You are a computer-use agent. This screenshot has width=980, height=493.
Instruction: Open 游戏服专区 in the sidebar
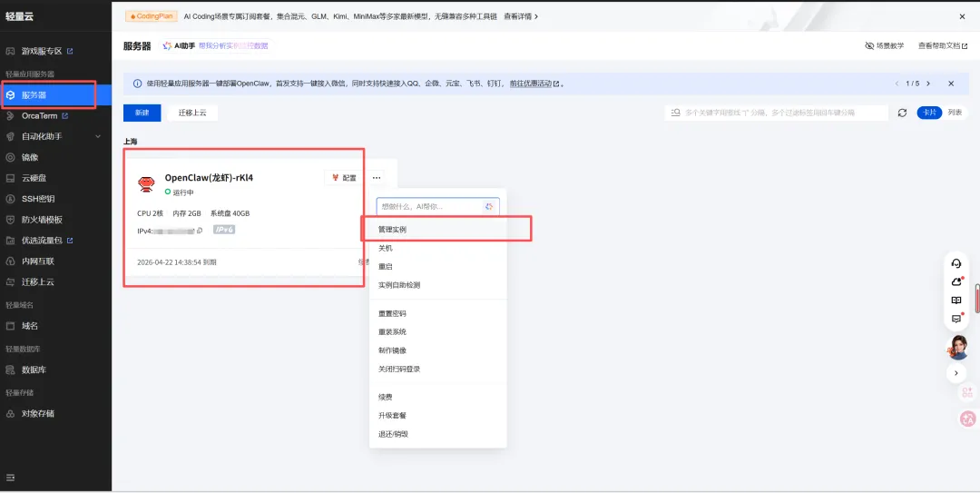pyautogui.click(x=41, y=51)
